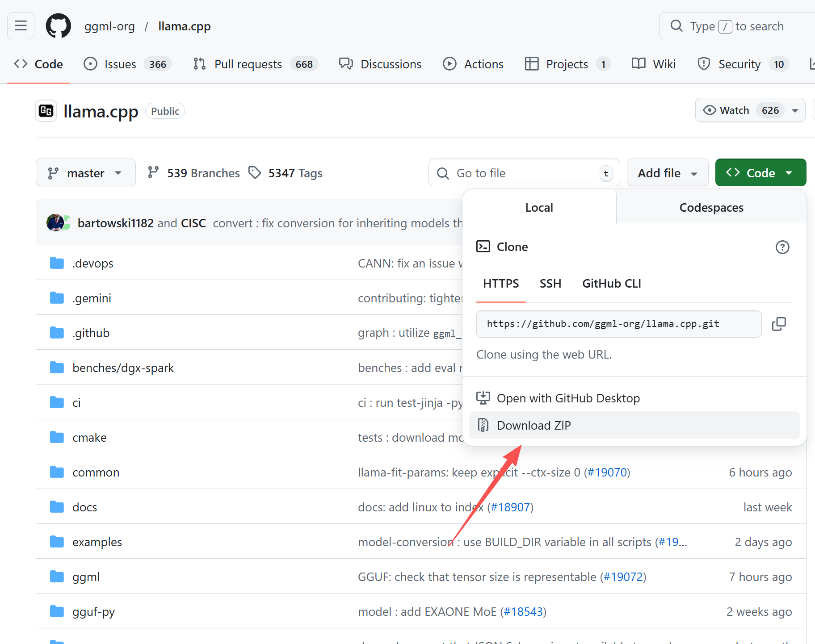Screen dimensions: 815x644
Task: Click the llama.cpp breadcrumb link in header
Action: coord(185,26)
